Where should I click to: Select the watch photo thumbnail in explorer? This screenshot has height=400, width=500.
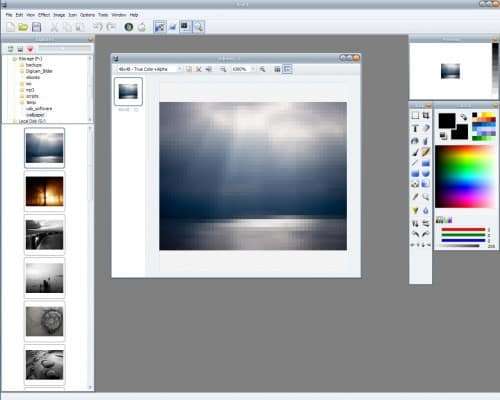click(44, 321)
